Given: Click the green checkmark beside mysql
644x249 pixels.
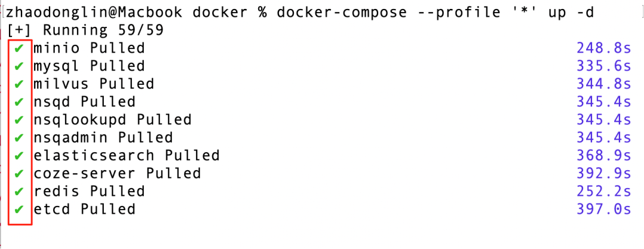Looking at the screenshot, I should [18, 66].
